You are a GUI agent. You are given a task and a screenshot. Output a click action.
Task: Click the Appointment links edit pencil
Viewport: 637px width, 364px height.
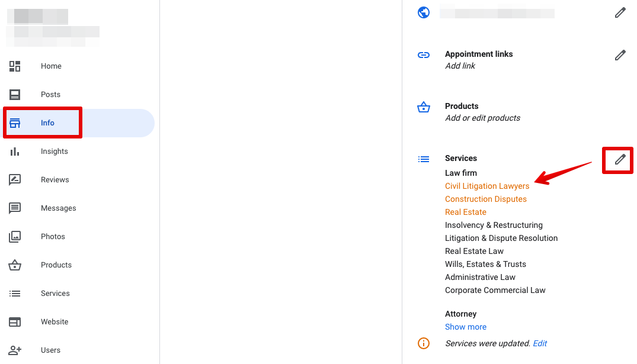click(x=620, y=55)
